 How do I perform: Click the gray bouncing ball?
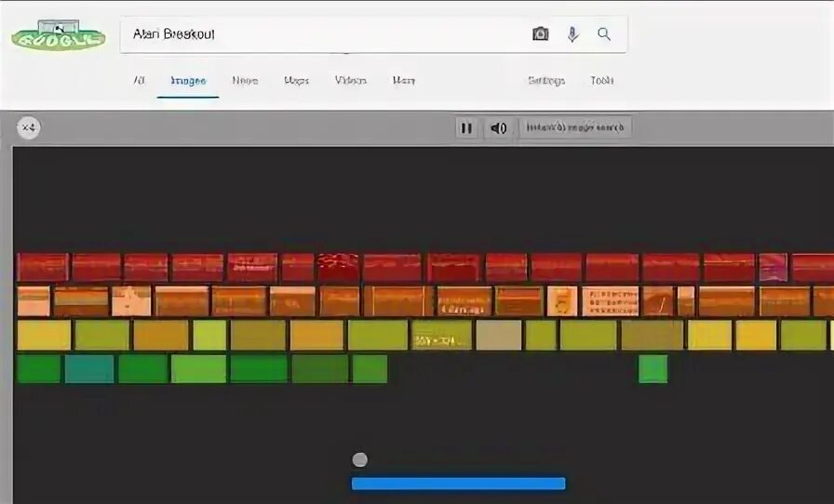tap(360, 459)
